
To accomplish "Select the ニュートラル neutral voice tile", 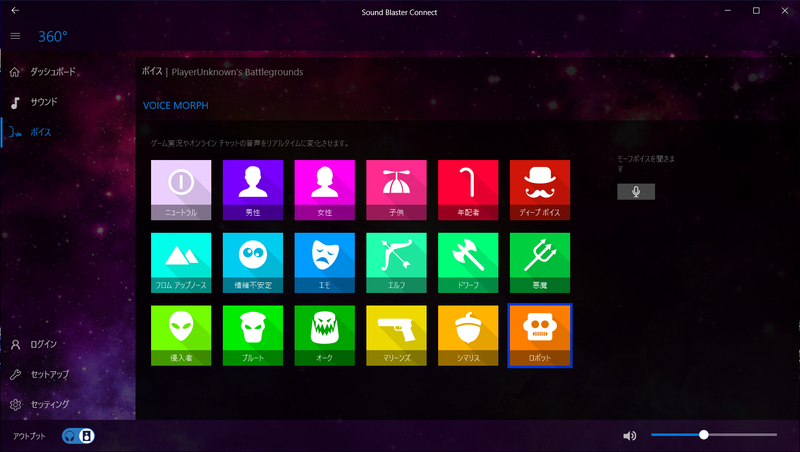I will click(x=181, y=190).
